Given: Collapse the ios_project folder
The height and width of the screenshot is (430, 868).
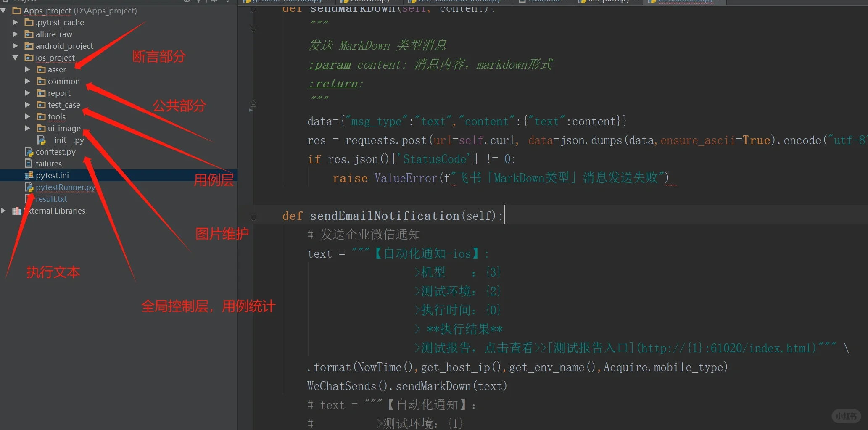Looking at the screenshot, I should click(x=16, y=58).
